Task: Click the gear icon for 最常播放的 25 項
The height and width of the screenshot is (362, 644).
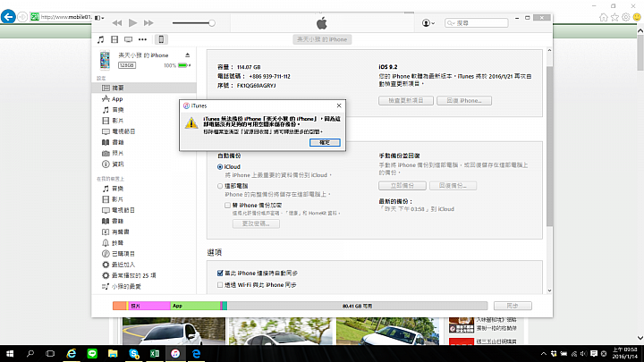Action: 106,275
